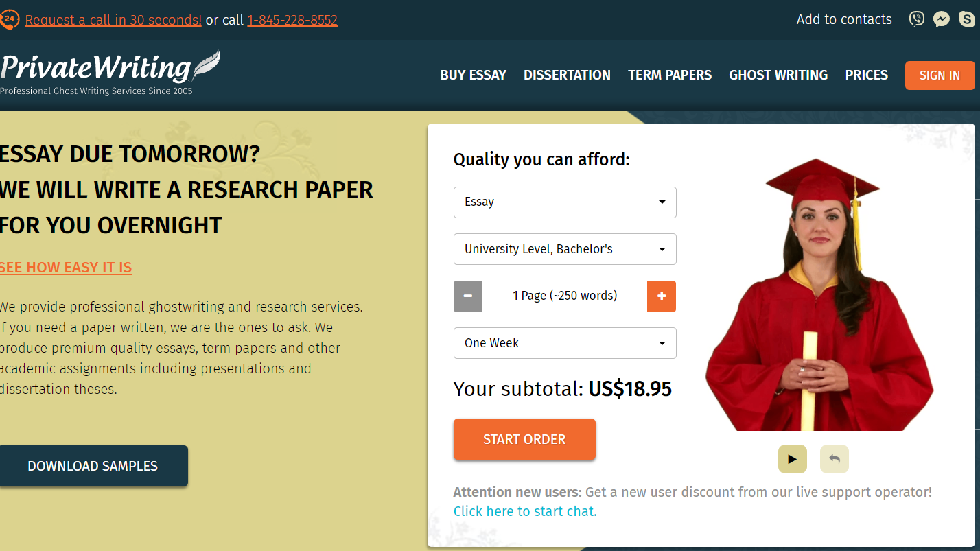Open the Prices page
The width and height of the screenshot is (980, 551).
(x=867, y=75)
